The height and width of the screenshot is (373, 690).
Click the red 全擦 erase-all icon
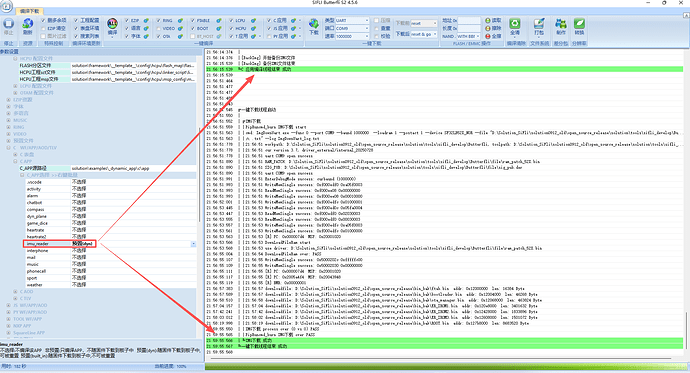pos(488,36)
